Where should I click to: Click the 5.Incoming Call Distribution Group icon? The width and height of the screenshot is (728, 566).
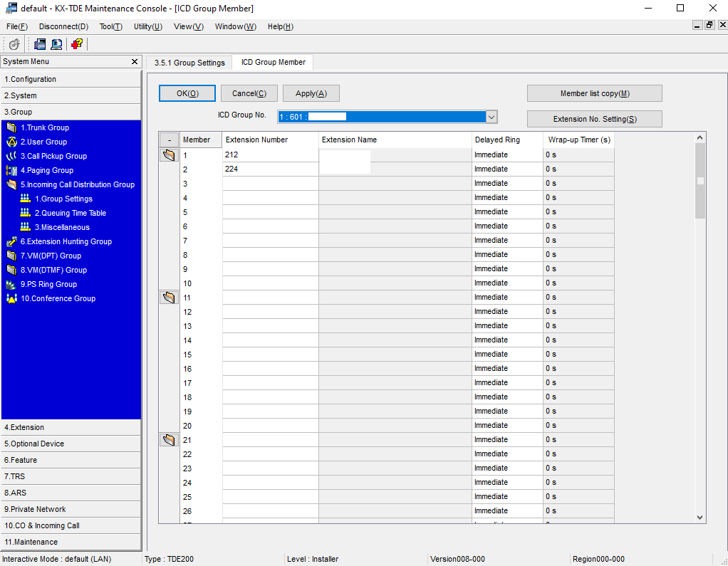(x=11, y=184)
